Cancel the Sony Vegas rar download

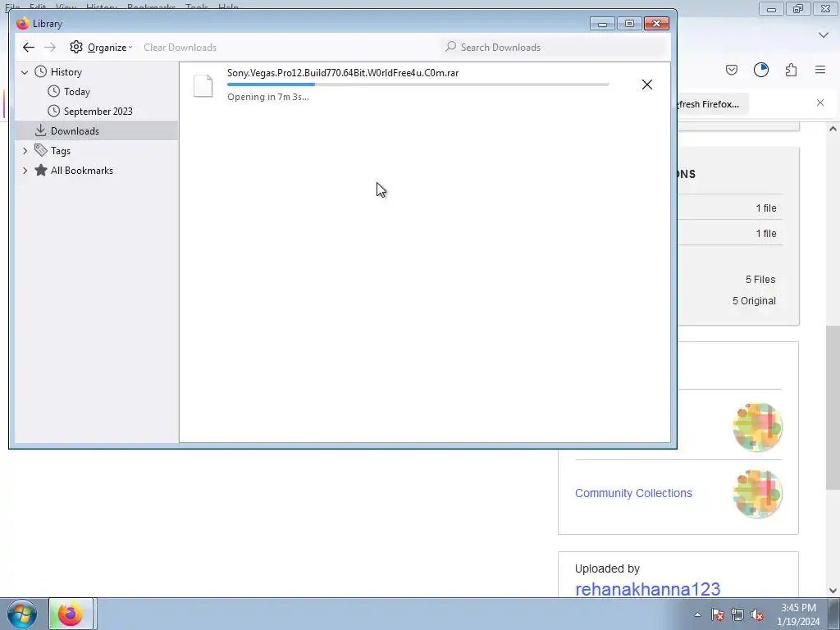[647, 84]
